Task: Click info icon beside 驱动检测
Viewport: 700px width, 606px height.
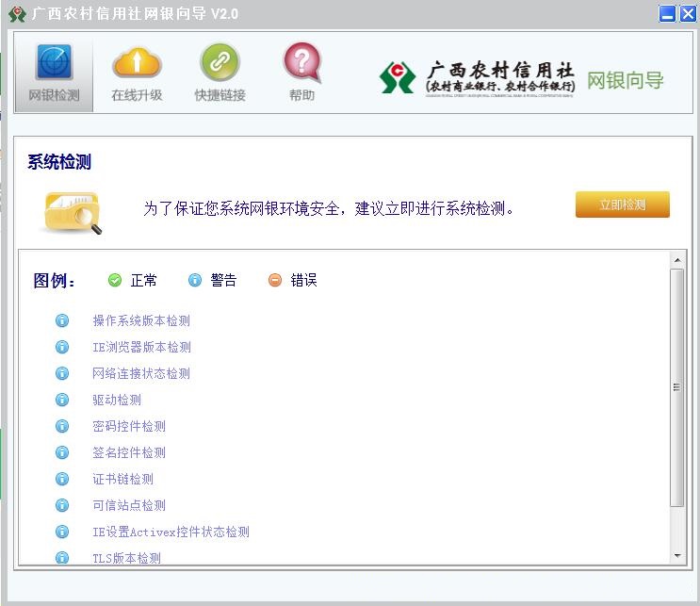Action: tap(63, 400)
